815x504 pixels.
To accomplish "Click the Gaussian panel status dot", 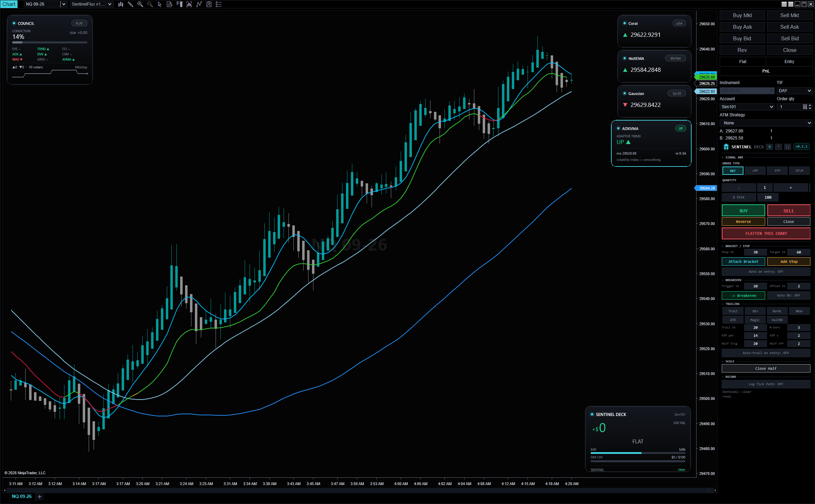I will click(625, 94).
